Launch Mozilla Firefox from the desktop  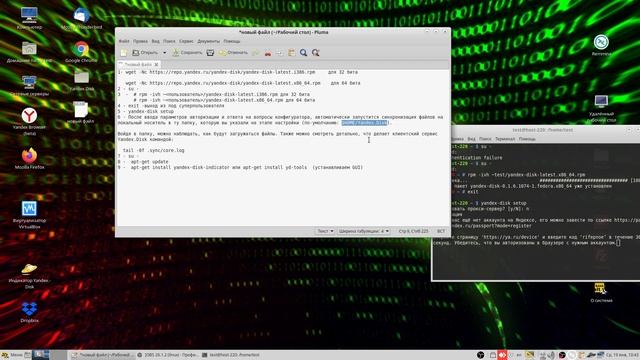29,159
